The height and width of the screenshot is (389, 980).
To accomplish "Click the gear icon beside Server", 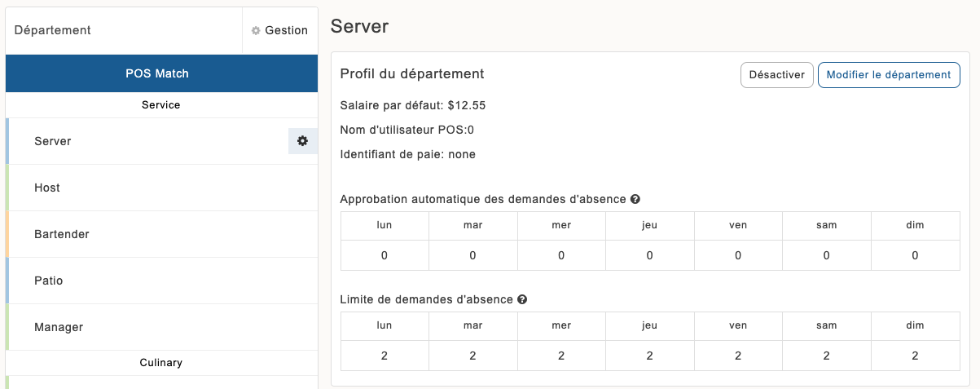I will tap(302, 141).
